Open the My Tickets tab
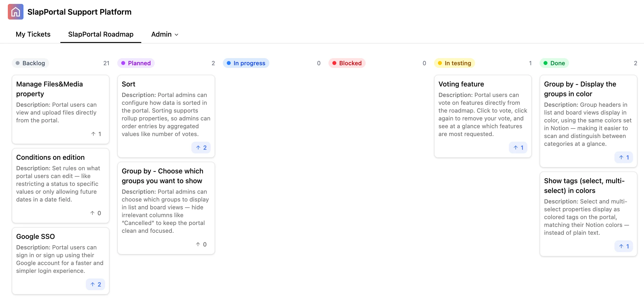Image resolution: width=644 pixels, height=298 pixels. click(33, 34)
